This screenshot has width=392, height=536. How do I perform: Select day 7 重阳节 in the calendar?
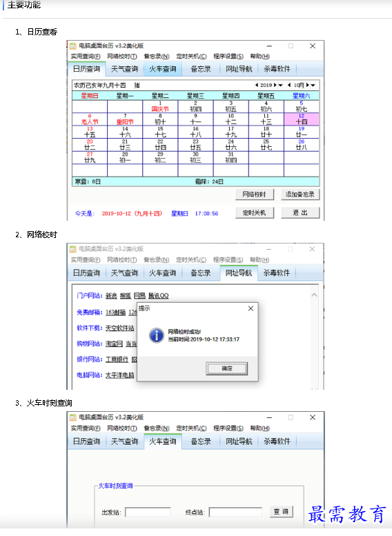[125, 119]
